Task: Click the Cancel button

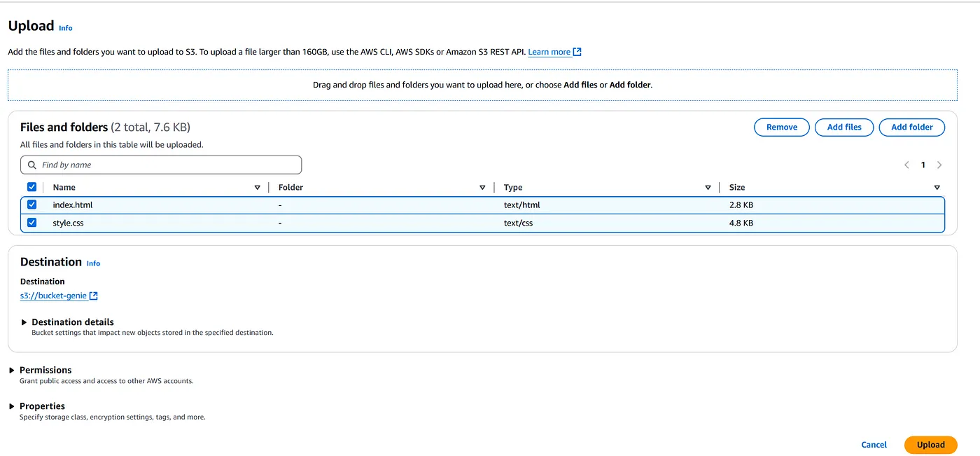Action: pyautogui.click(x=874, y=445)
